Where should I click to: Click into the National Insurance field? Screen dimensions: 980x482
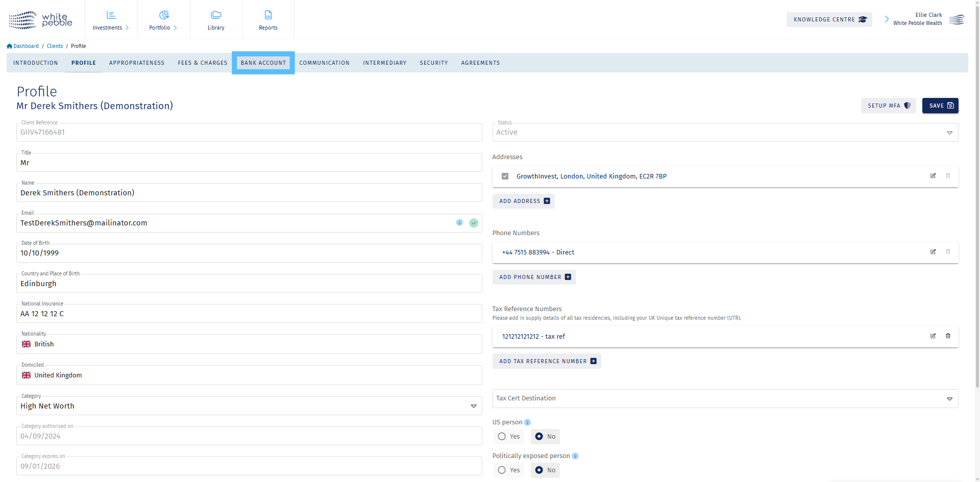pyautogui.click(x=249, y=314)
